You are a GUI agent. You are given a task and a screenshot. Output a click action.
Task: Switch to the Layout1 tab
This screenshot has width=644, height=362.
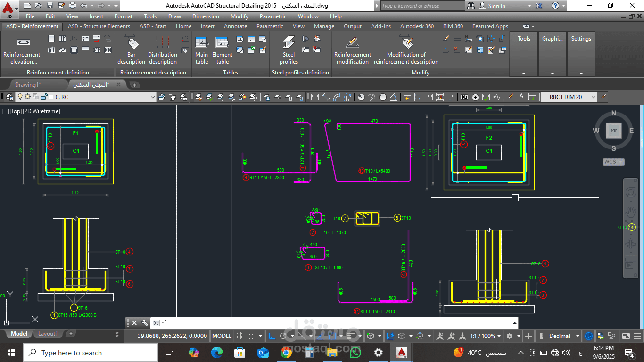pyautogui.click(x=48, y=334)
